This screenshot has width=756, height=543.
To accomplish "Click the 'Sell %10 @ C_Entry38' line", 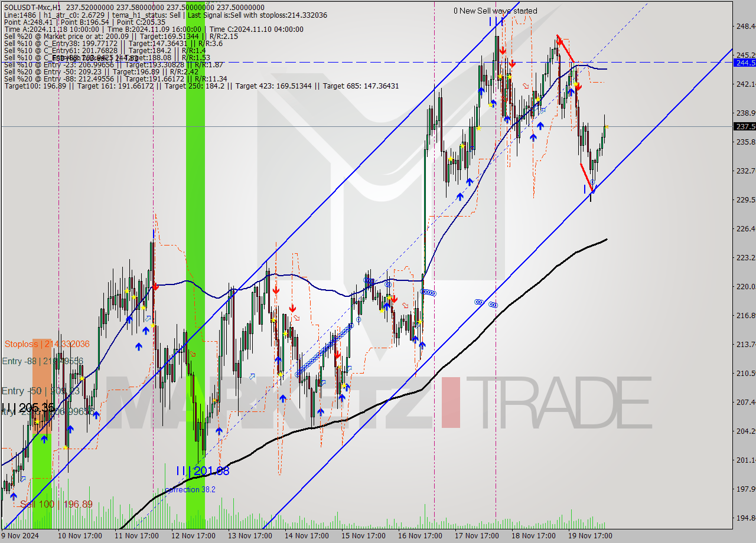I will 113,43.
